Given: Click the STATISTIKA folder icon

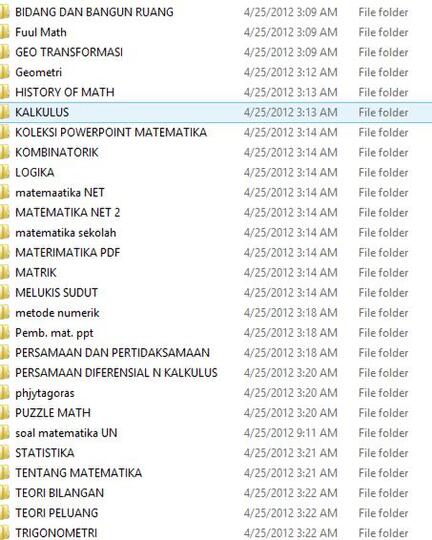Looking at the screenshot, I should click(4, 453).
